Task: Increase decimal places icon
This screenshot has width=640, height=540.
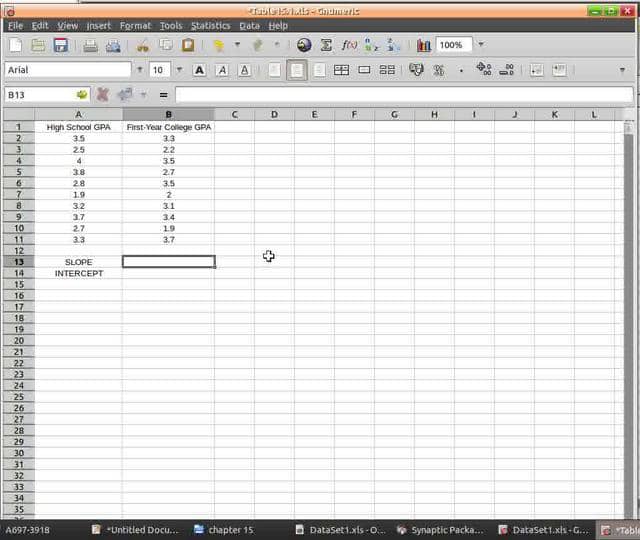Action: tap(484, 69)
